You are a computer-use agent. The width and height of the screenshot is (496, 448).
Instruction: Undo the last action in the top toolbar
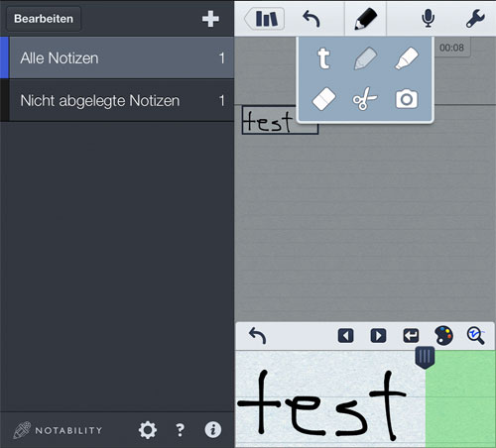click(x=311, y=19)
